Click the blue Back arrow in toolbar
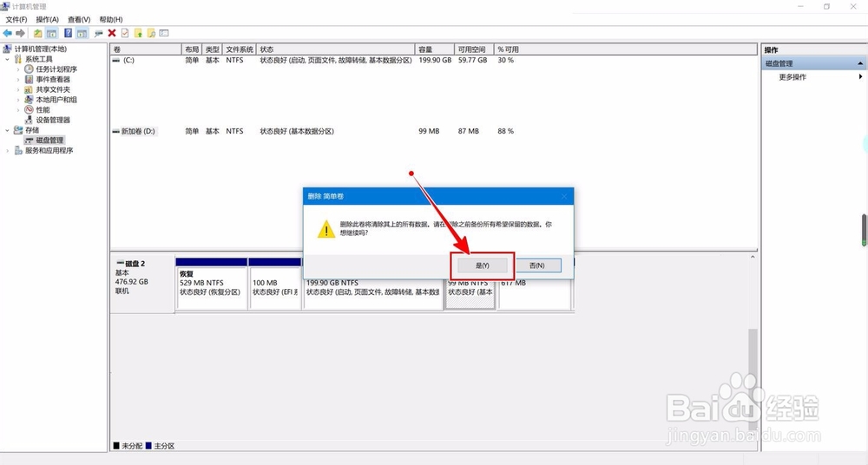The height and width of the screenshot is (465, 868). point(8,33)
